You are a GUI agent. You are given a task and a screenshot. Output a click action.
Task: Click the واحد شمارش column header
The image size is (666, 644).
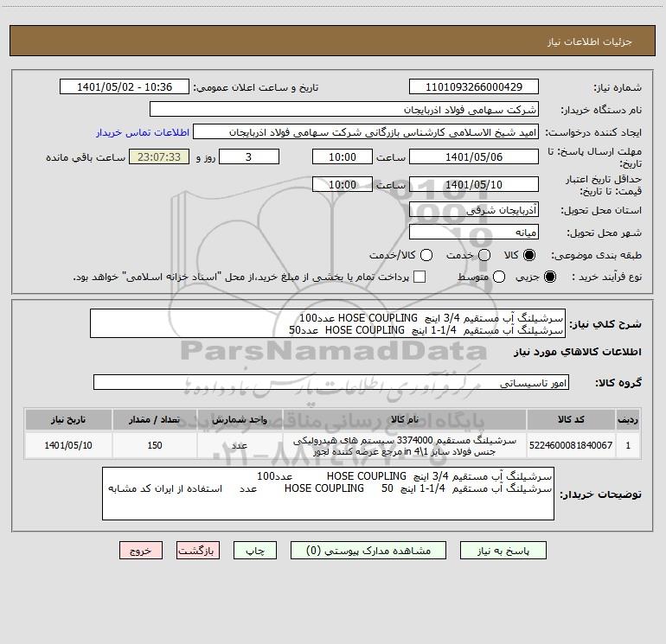240,419
